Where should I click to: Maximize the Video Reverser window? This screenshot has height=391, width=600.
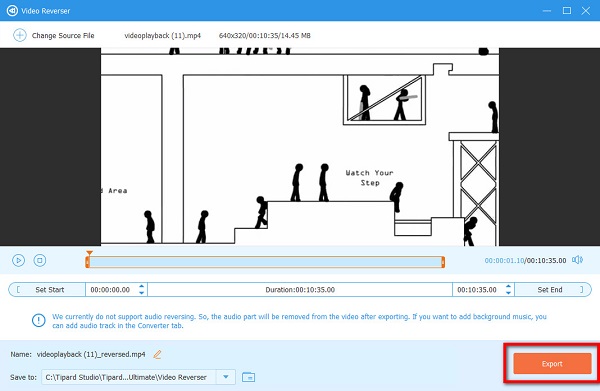567,11
